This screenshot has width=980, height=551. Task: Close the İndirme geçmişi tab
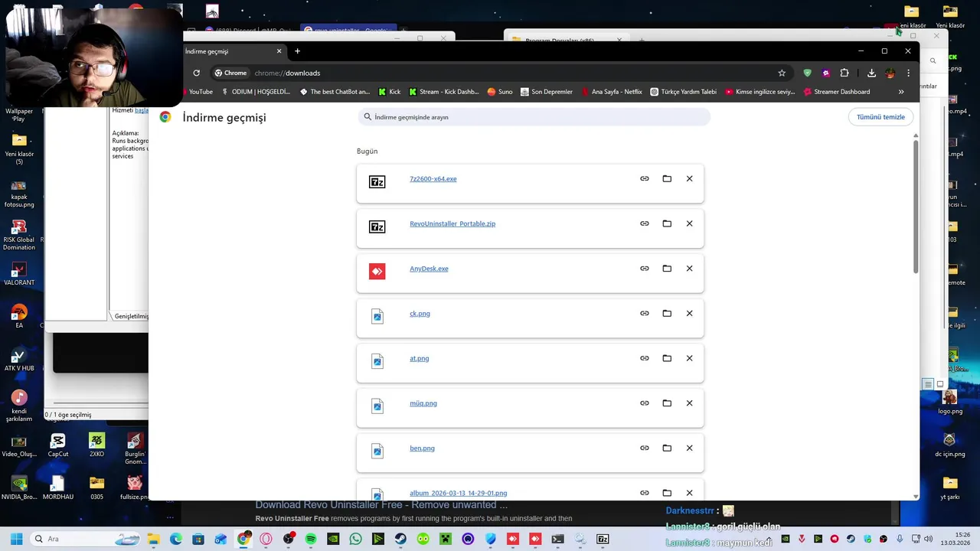tap(279, 51)
